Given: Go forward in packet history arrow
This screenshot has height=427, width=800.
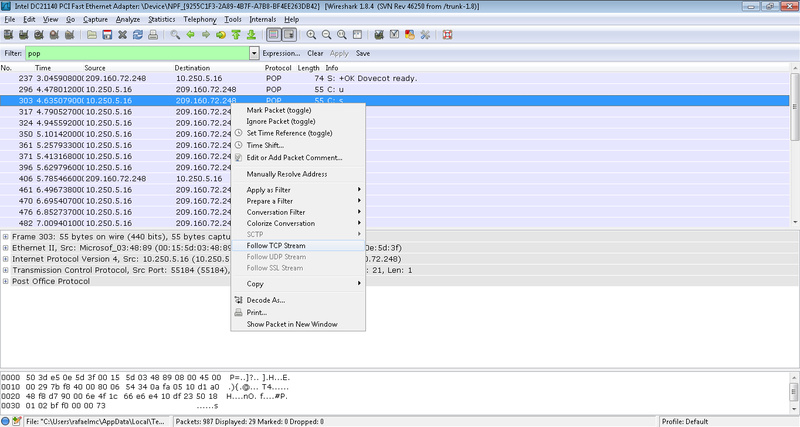Looking at the screenshot, I should pyautogui.click(x=206, y=35).
